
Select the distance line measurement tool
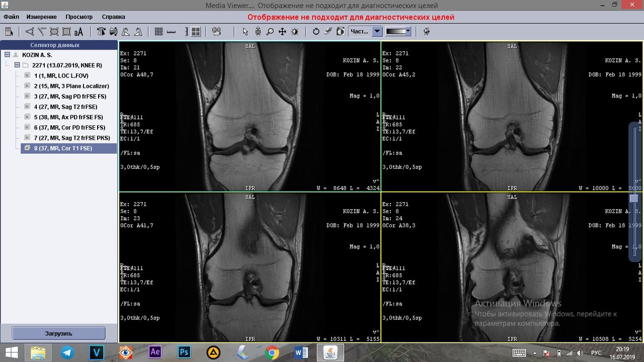point(42,32)
